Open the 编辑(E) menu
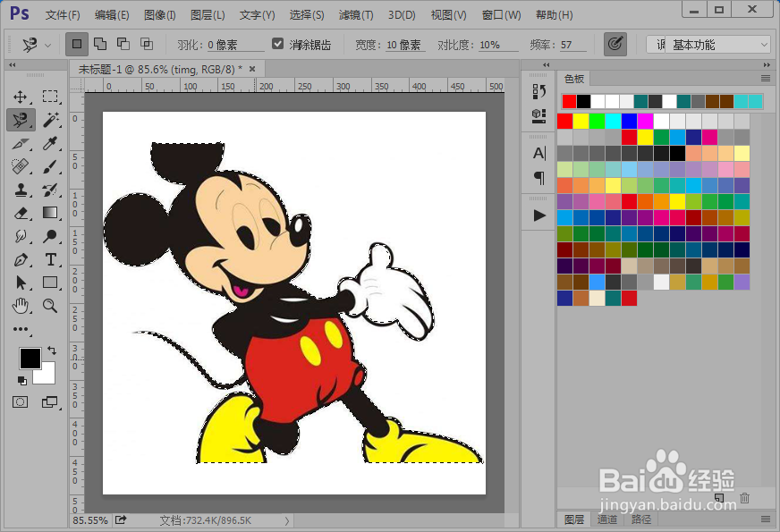 pyautogui.click(x=112, y=15)
